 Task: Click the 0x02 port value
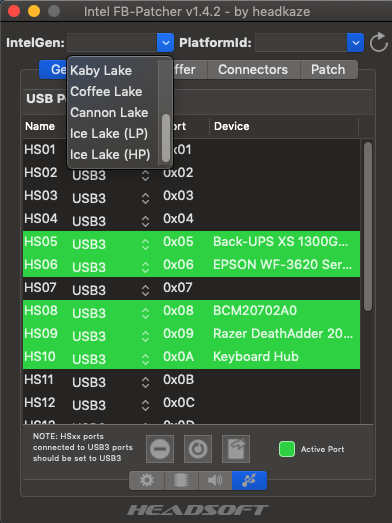178,173
